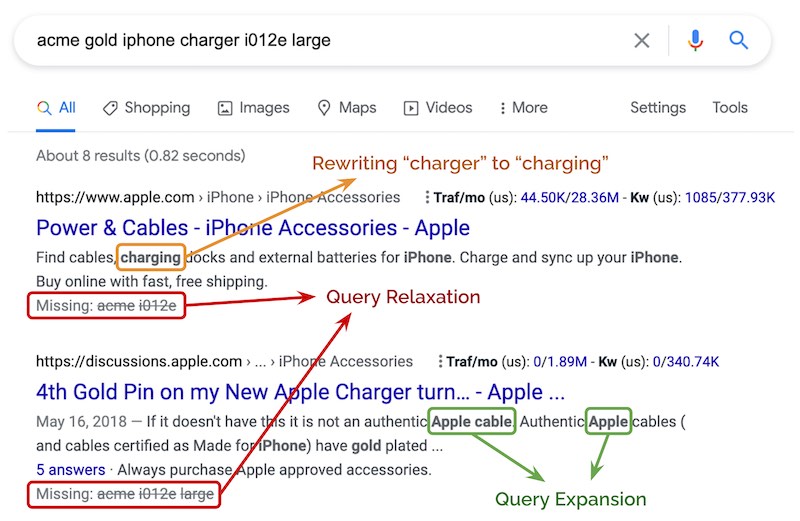
Task: Expand the More search categories menu
Action: [x=524, y=108]
